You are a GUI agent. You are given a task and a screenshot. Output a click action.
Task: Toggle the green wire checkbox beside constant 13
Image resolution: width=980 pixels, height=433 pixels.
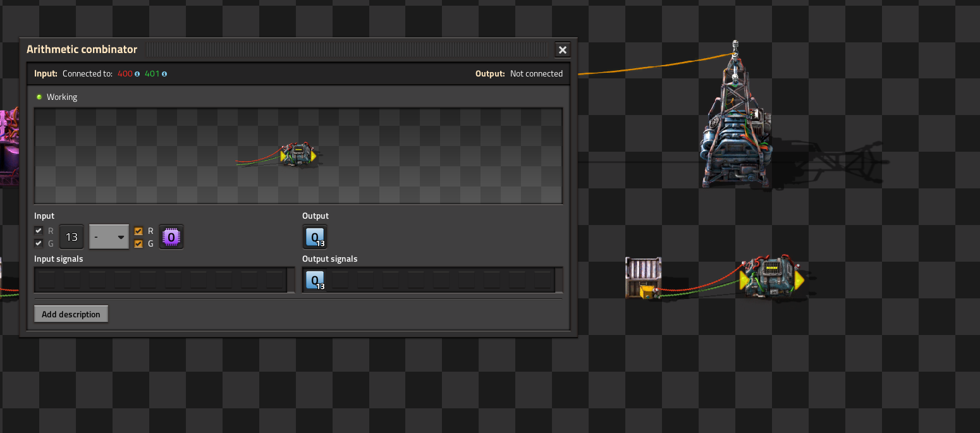coord(39,243)
